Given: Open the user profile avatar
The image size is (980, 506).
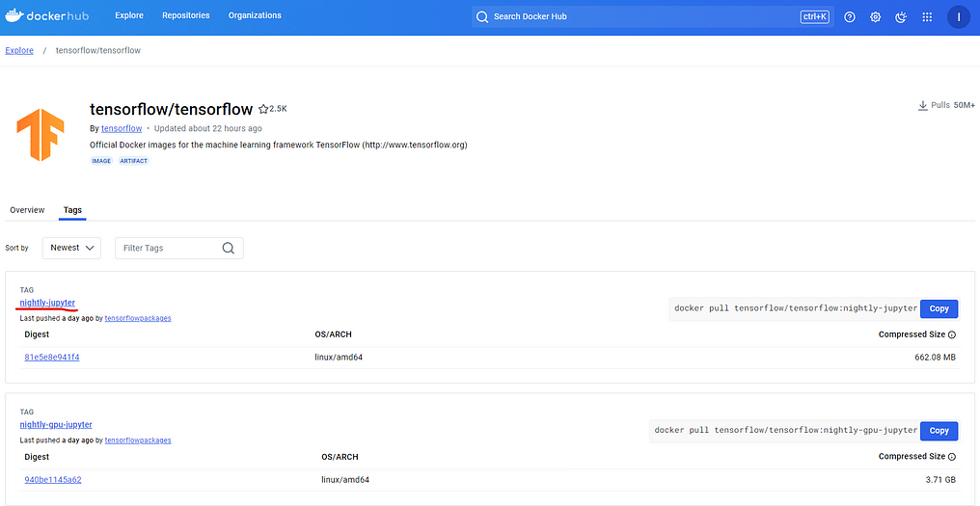Looking at the screenshot, I should pos(958,17).
